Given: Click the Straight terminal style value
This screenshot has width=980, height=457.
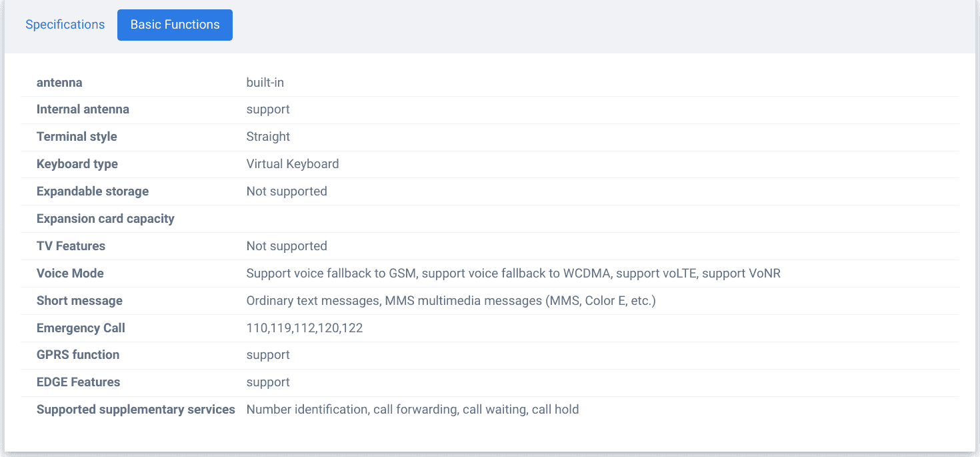Looking at the screenshot, I should (268, 137).
